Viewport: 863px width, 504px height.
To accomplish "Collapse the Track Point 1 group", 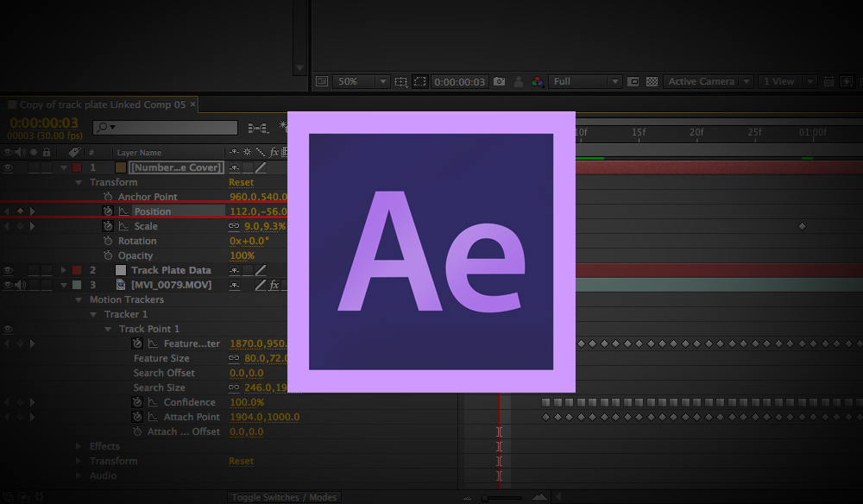I will pos(108,329).
